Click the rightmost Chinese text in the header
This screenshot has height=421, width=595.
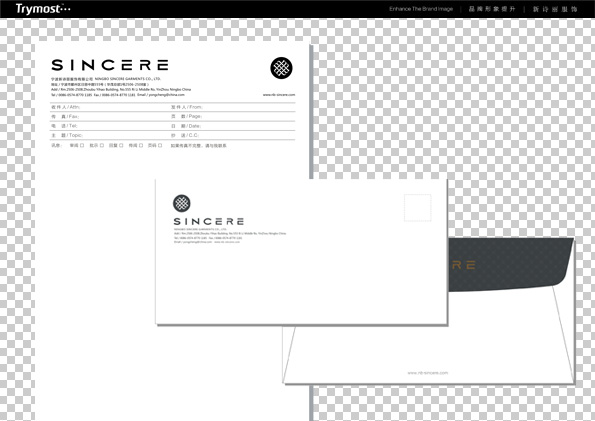555,9
